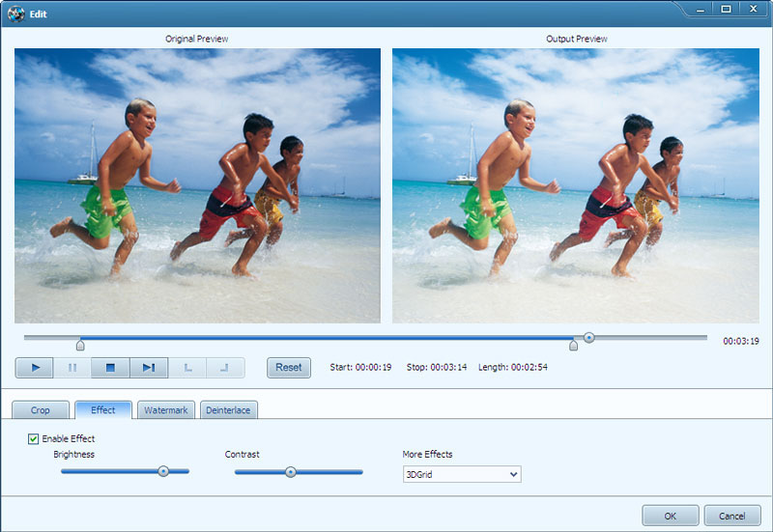Open the Watermark tab
The image size is (773, 532).
point(166,410)
